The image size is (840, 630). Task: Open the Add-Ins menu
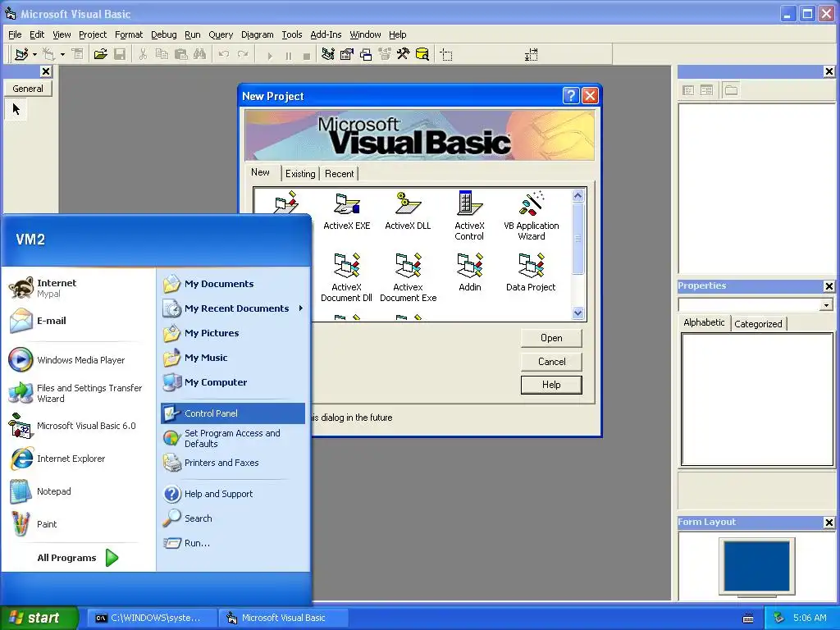click(x=326, y=34)
